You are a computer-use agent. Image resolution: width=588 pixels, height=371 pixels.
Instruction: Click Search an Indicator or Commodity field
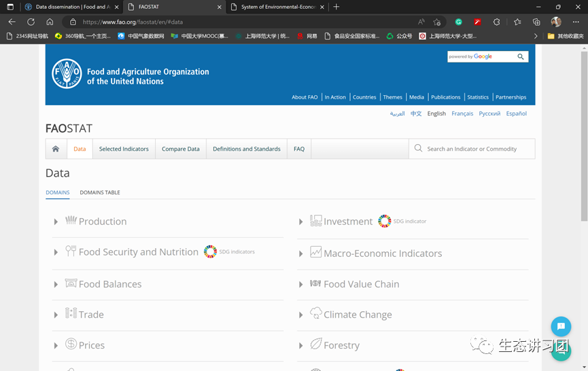[x=472, y=149]
